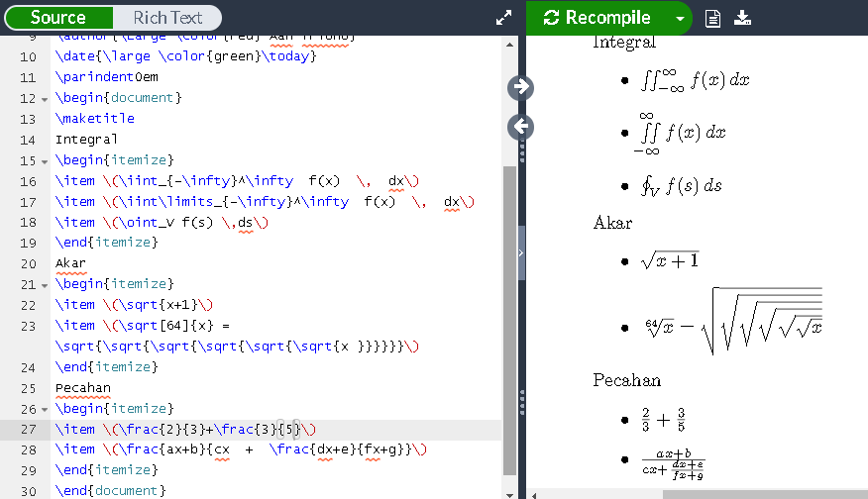This screenshot has width=868, height=499.
Task: Click the word Akar on line 20
Action: [70, 263]
